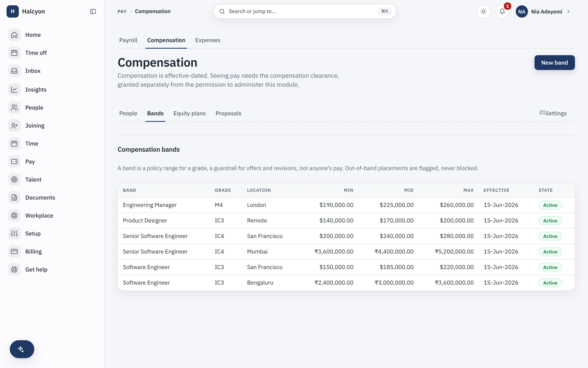
Task: Click the New band button
Action: pos(555,63)
